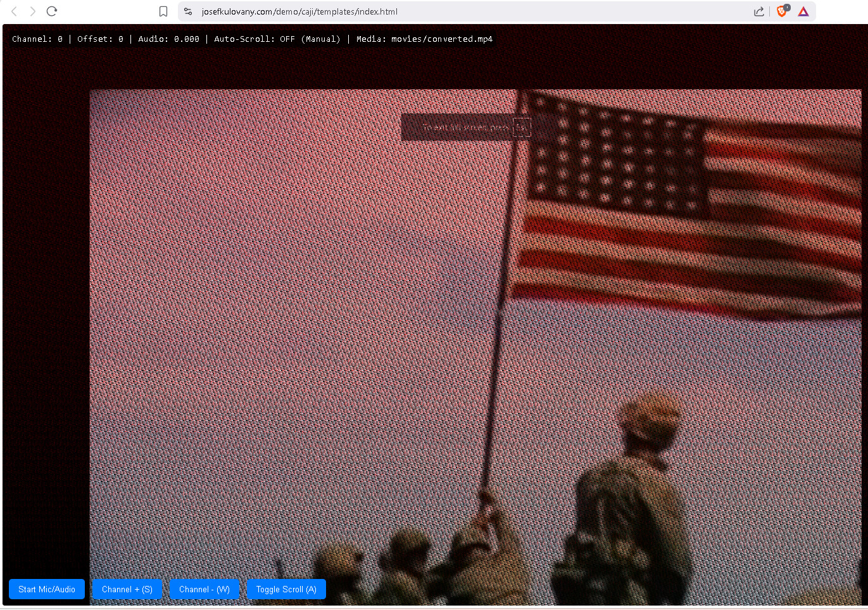The image size is (868, 610).
Task: Click the share icon in address bar
Action: [758, 11]
